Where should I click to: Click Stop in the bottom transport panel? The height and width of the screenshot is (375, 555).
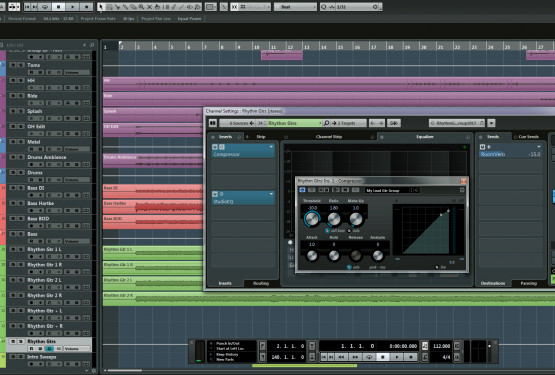click(382, 357)
